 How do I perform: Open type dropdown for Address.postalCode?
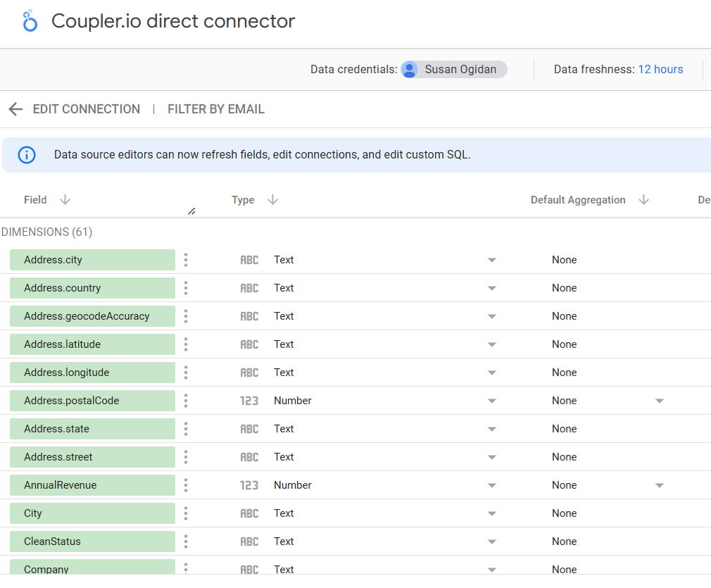coord(492,401)
